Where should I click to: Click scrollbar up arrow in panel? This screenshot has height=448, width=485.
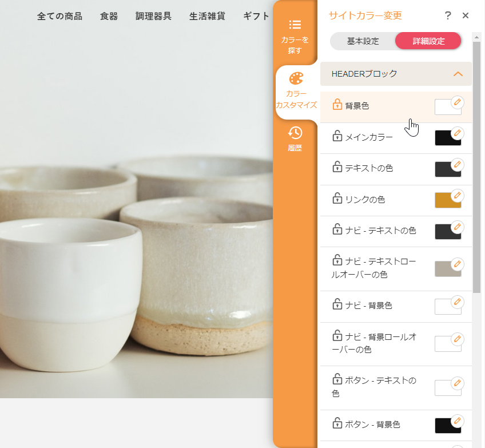coord(476,37)
